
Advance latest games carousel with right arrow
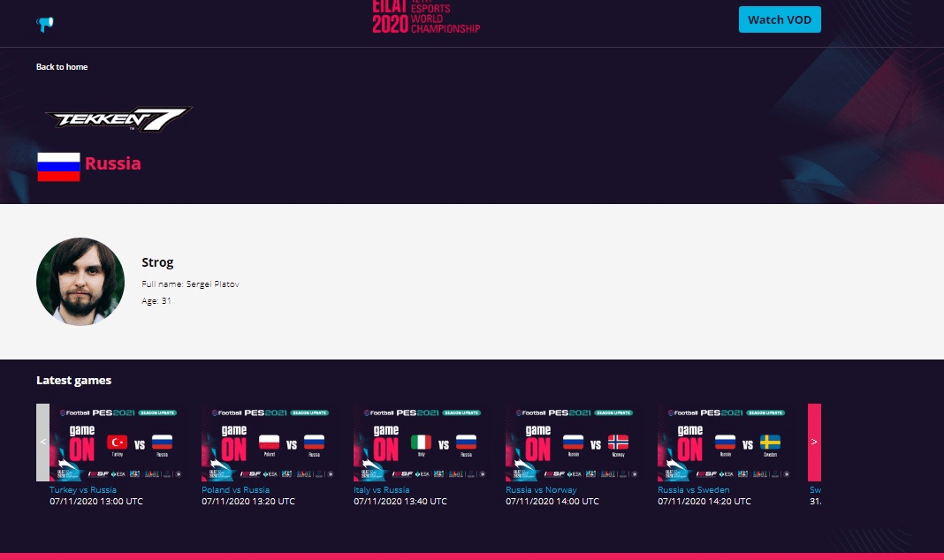click(814, 442)
